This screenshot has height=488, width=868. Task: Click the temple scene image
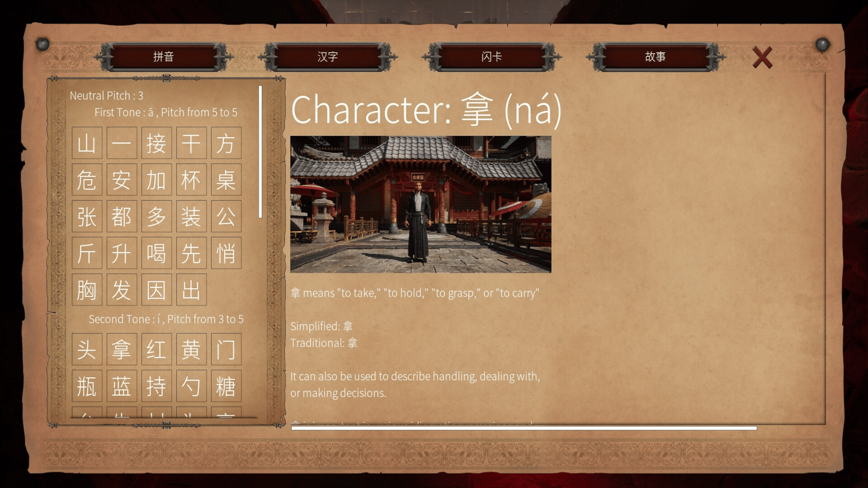pos(420,204)
